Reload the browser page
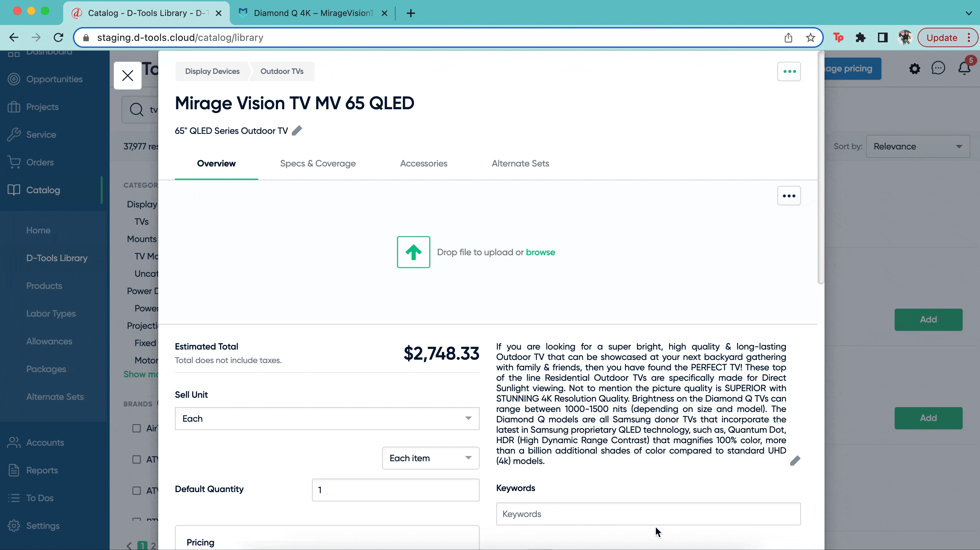 (58, 38)
